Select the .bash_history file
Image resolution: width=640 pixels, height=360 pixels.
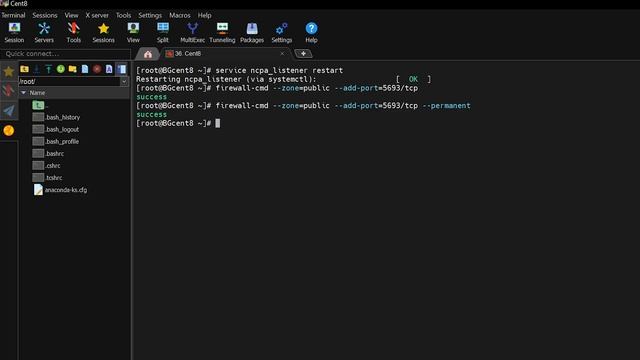pyautogui.click(x=56, y=117)
